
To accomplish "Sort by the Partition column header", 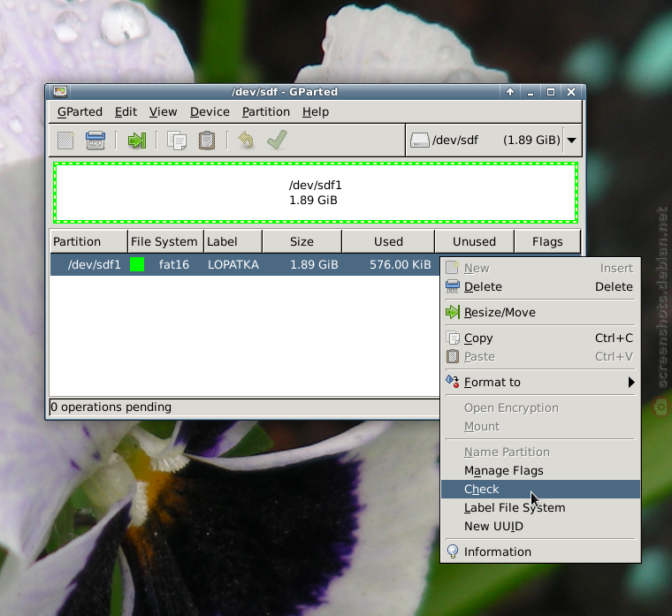I will point(88,241).
